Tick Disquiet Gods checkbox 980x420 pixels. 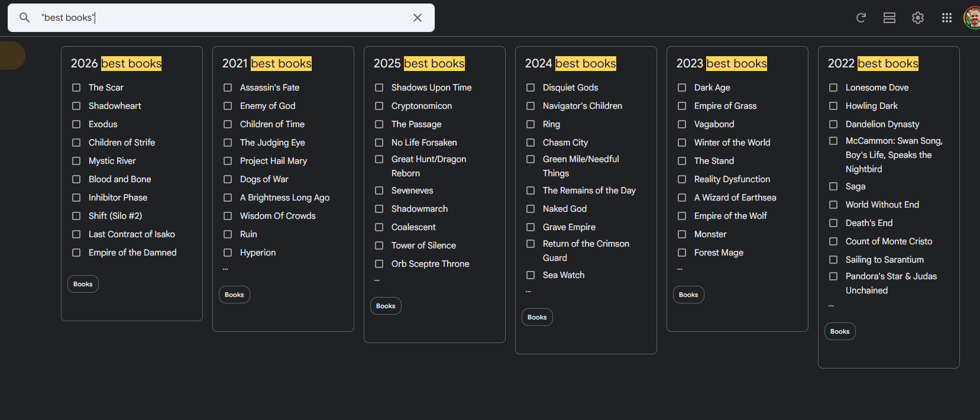click(531, 88)
